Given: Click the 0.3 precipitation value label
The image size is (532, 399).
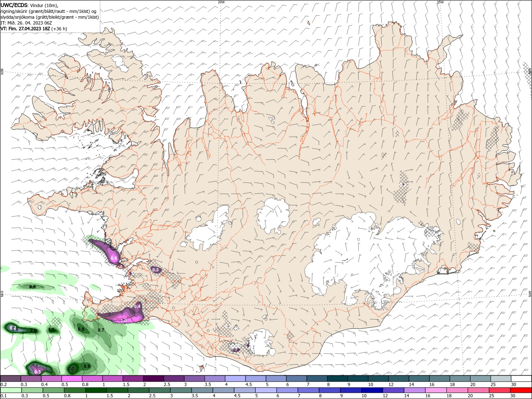Looking at the screenshot, I should tap(156, 270).
